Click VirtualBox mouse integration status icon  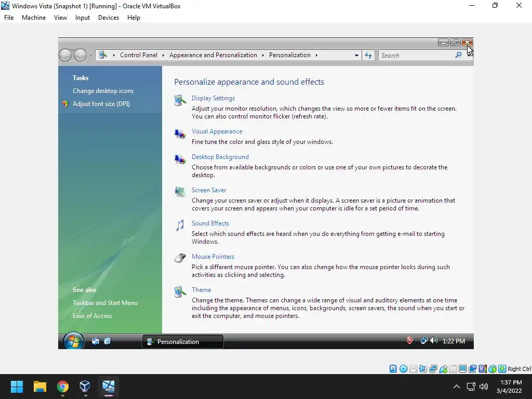[x=493, y=369]
